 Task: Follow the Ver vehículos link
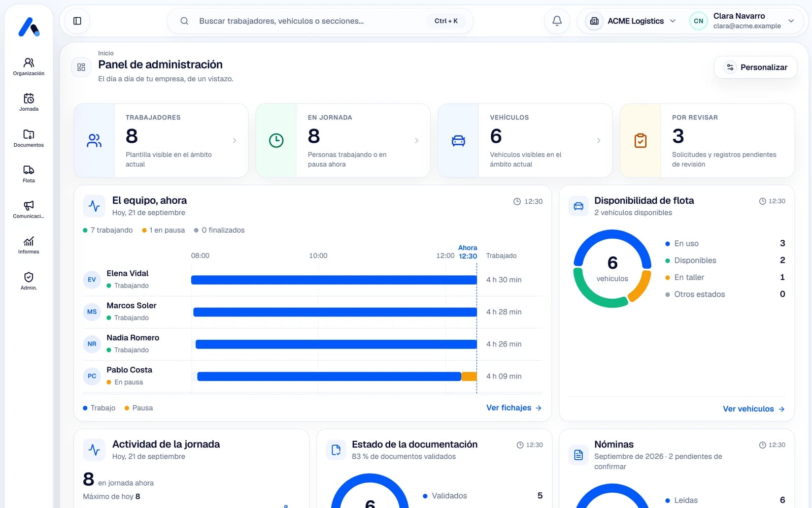point(754,409)
